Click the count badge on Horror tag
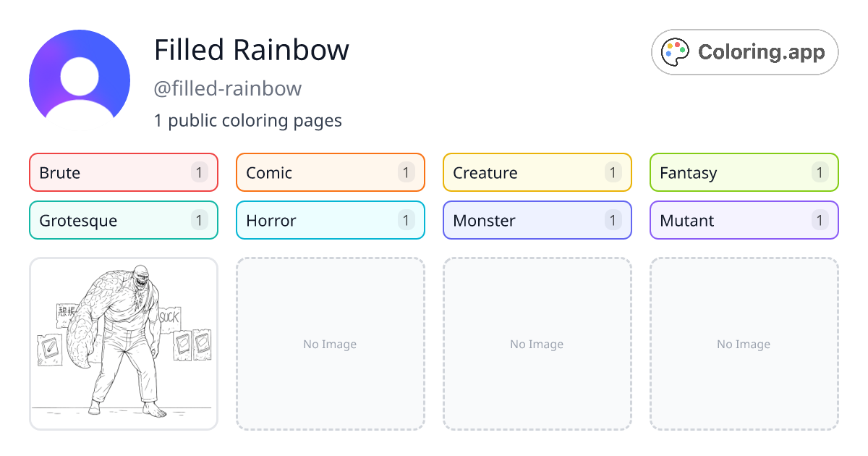The height and width of the screenshot is (456, 868). point(406,220)
